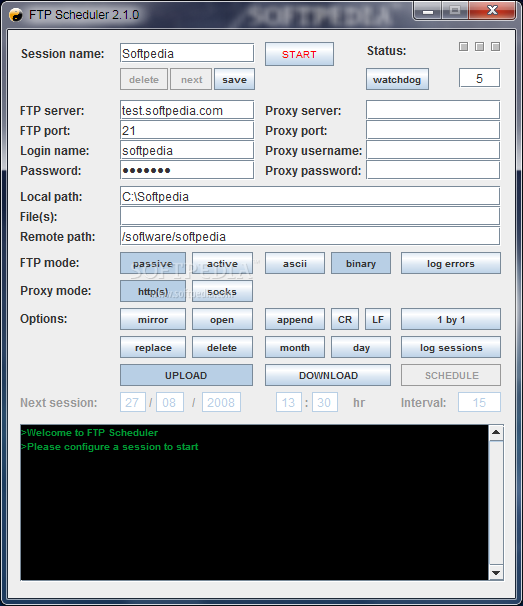Toggle the day option
The height and width of the screenshot is (606, 523).
361,347
